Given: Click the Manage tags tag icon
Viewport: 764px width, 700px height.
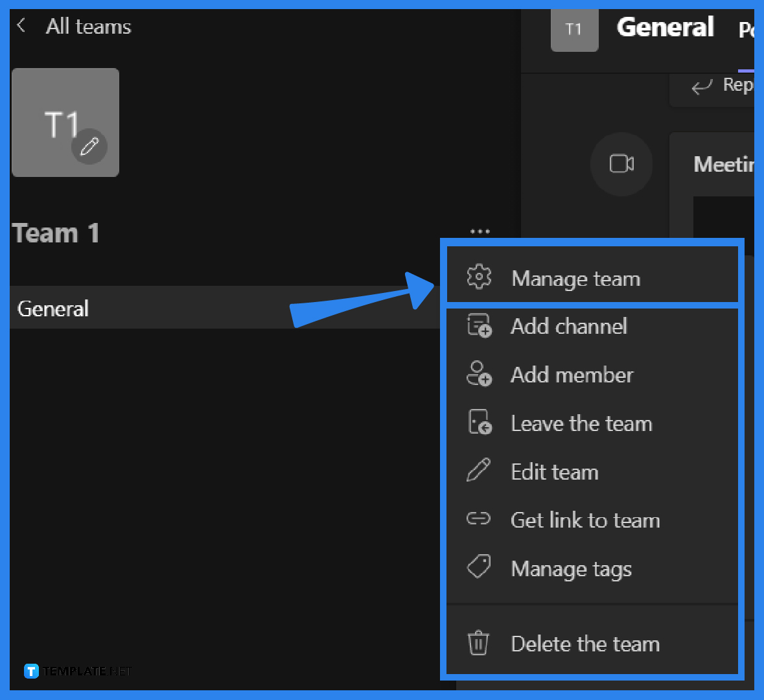Looking at the screenshot, I should 479,568.
